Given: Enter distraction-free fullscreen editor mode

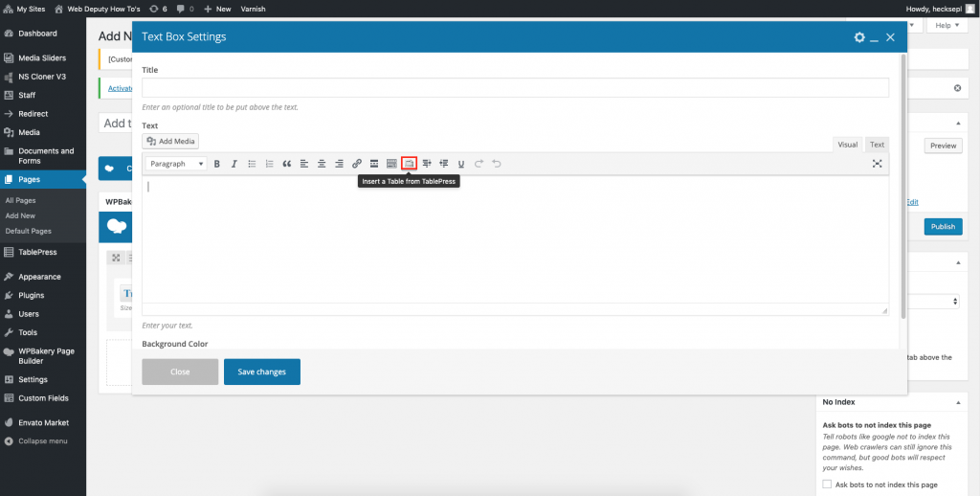Looking at the screenshot, I should [x=878, y=164].
